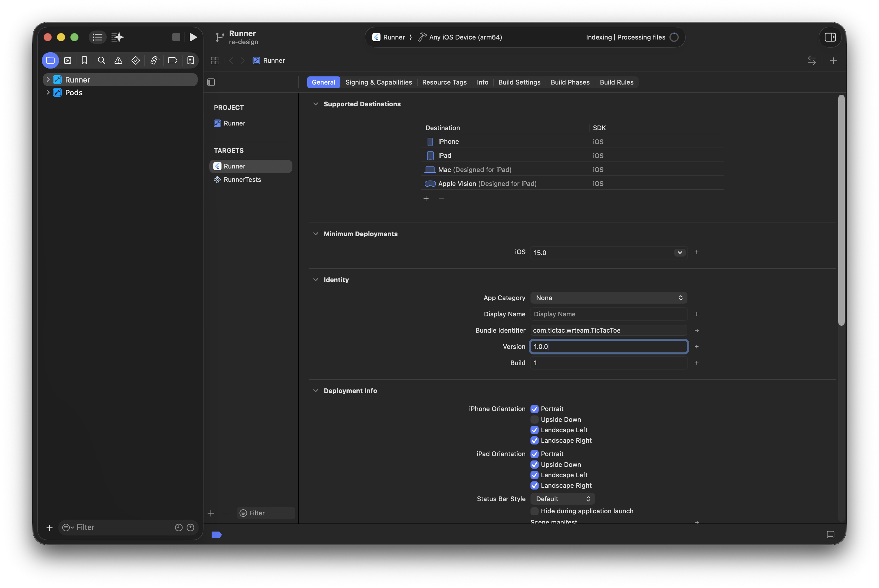Select the General tab

324,82
